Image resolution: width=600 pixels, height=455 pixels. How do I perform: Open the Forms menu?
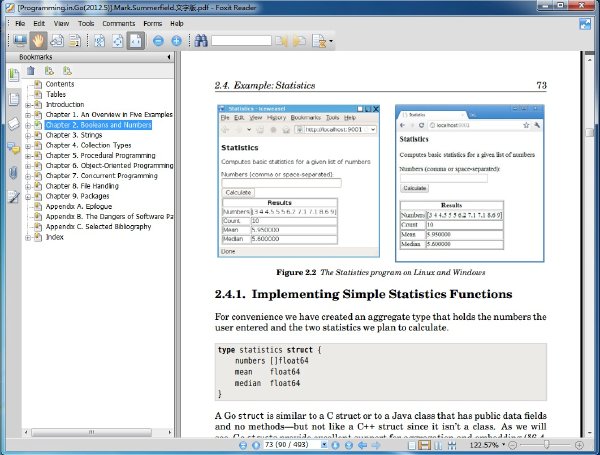(x=153, y=23)
